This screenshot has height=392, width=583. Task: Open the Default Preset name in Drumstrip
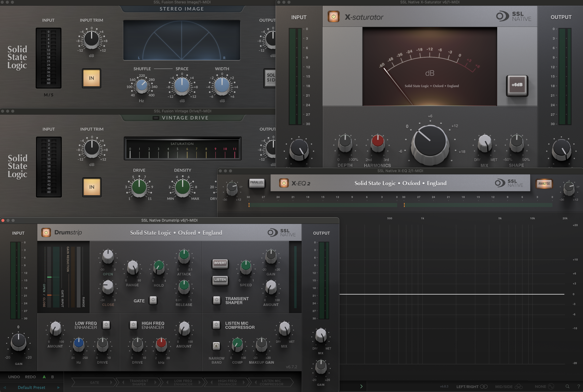click(32, 387)
